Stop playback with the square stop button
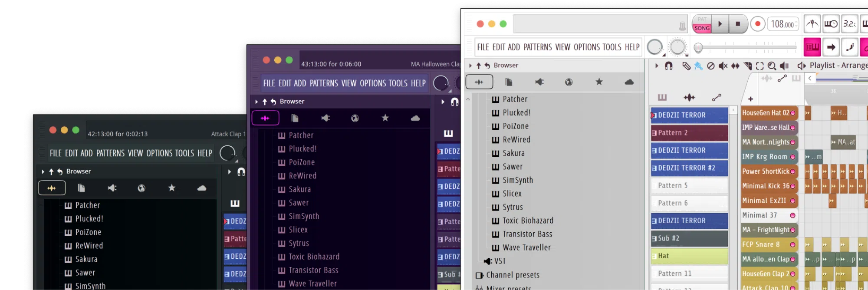868x290 pixels. (x=738, y=24)
